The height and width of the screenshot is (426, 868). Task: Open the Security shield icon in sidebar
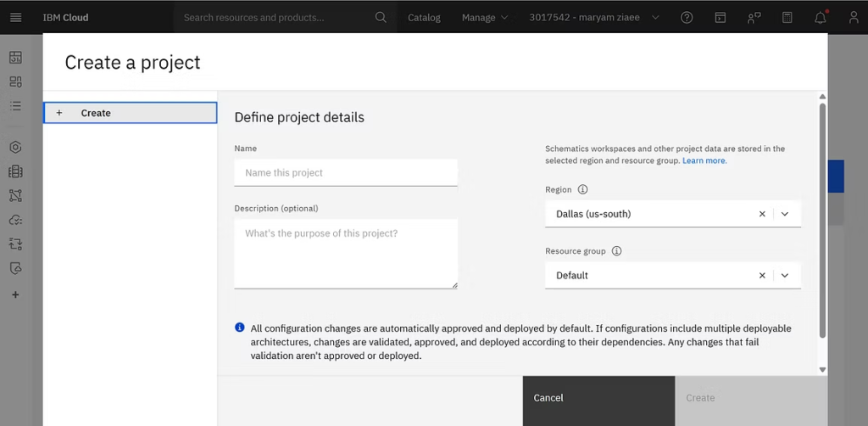click(x=15, y=269)
